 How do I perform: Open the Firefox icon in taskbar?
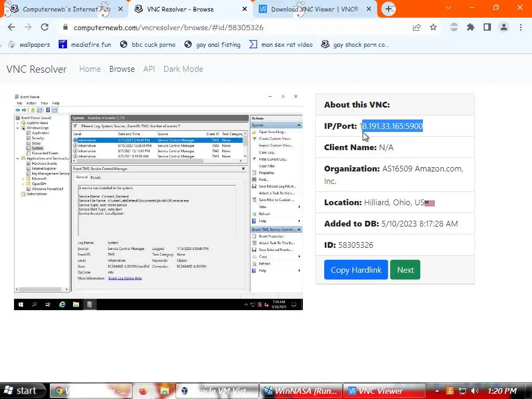click(143, 391)
